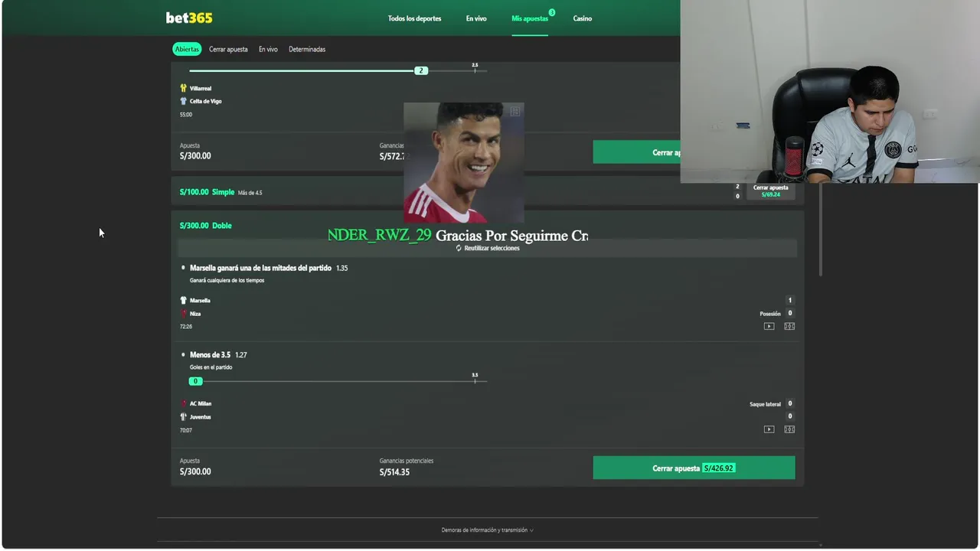
Task: Click the Villarreal team shirt icon
Action: [x=184, y=88]
